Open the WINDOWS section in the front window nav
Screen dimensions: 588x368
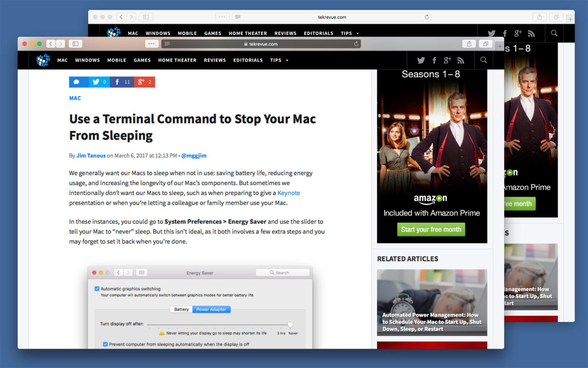pyautogui.click(x=88, y=60)
